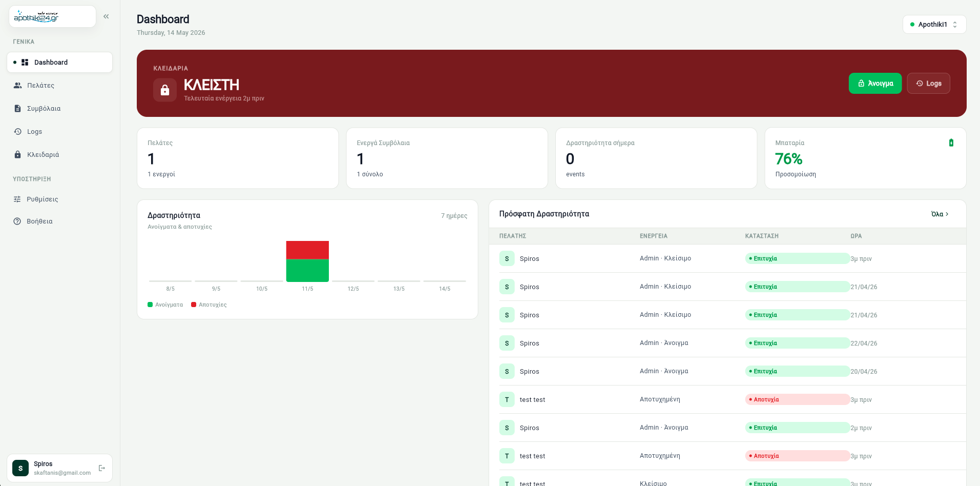The image size is (980, 486).
Task: Click the 20/04/26 time cell
Action: click(x=864, y=372)
